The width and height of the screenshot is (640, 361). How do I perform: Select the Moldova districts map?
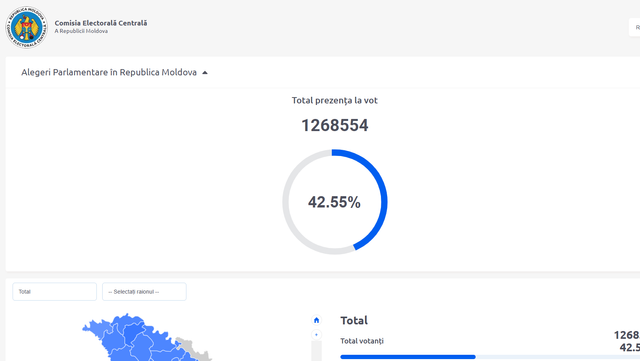click(x=147, y=337)
